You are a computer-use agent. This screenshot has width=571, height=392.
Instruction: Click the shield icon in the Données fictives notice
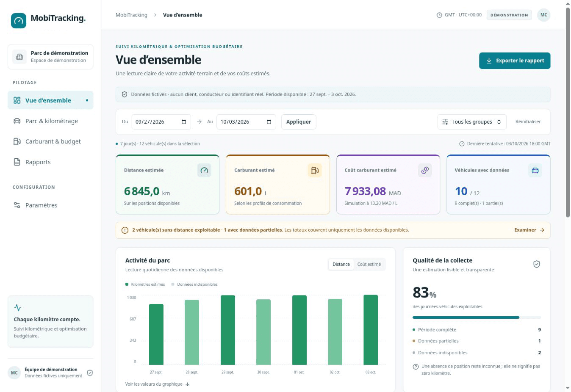pos(125,94)
